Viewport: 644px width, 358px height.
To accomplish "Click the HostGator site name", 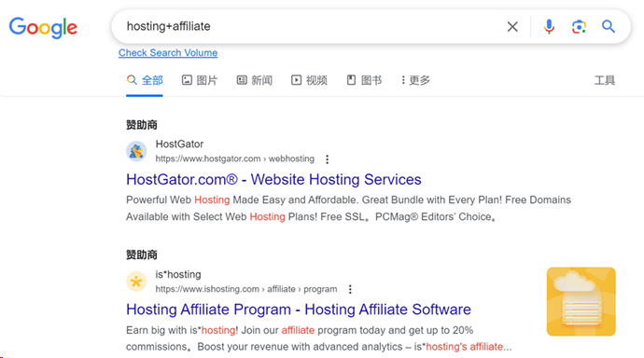I will click(x=179, y=145).
